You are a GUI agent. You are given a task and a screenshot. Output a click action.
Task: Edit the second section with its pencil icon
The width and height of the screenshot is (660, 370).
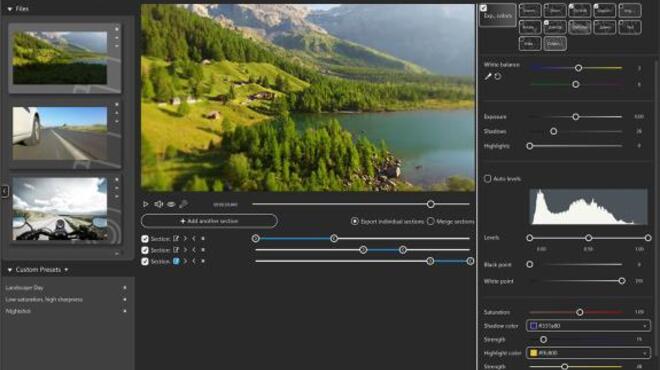pos(176,250)
